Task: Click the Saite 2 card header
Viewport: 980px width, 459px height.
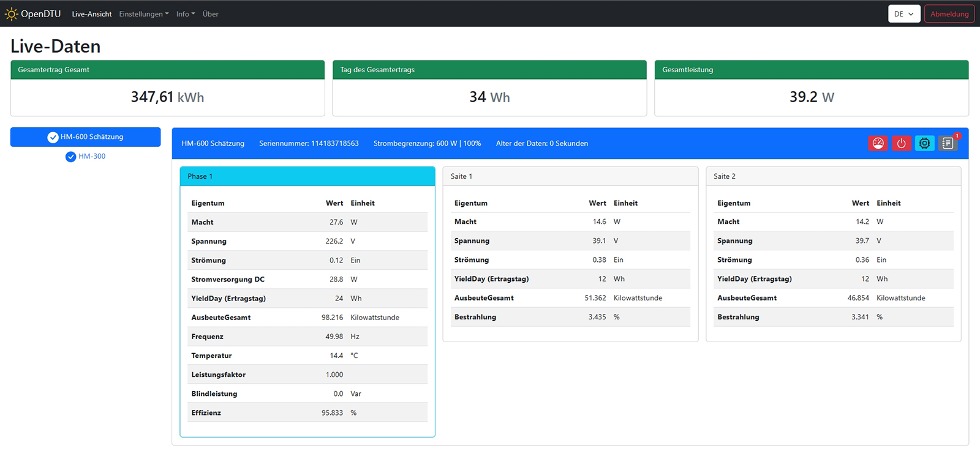Action: click(834, 176)
